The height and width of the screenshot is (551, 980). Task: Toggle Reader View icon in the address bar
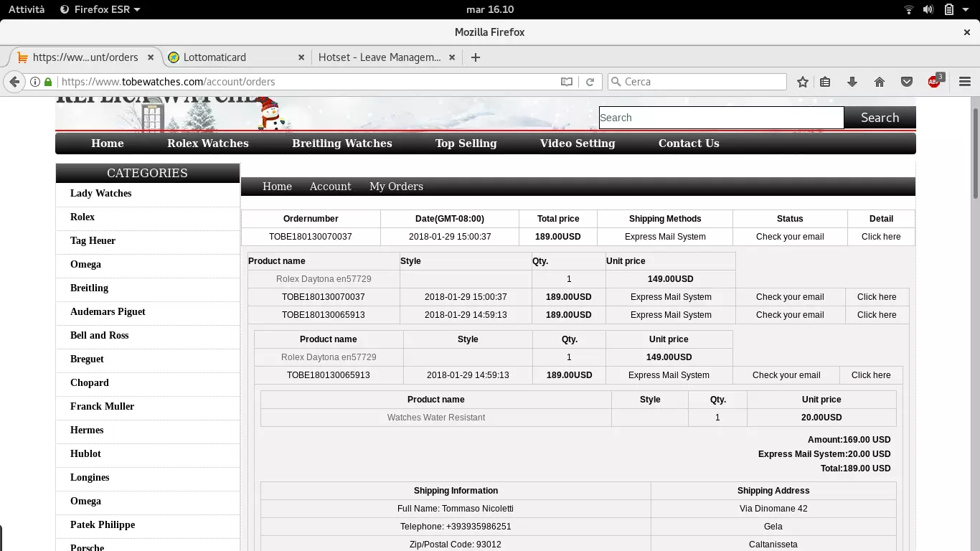[567, 82]
